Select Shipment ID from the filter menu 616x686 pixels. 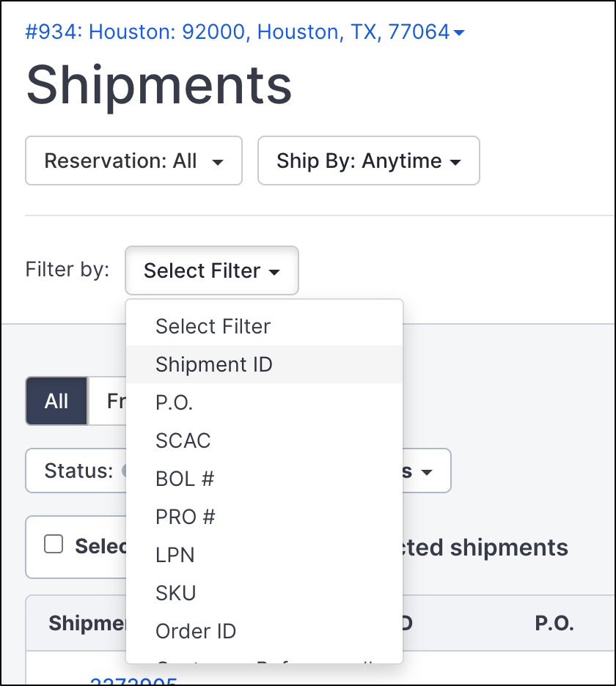click(213, 364)
